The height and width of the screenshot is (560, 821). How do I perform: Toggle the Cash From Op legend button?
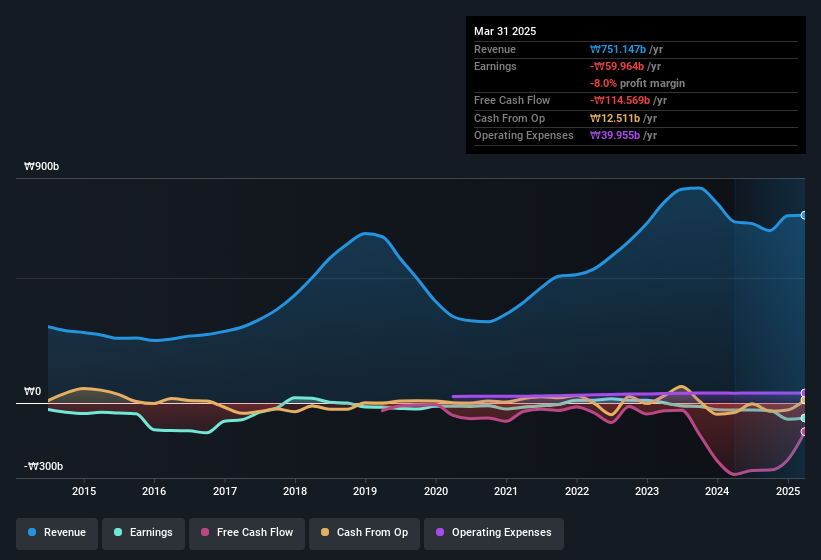click(x=364, y=533)
